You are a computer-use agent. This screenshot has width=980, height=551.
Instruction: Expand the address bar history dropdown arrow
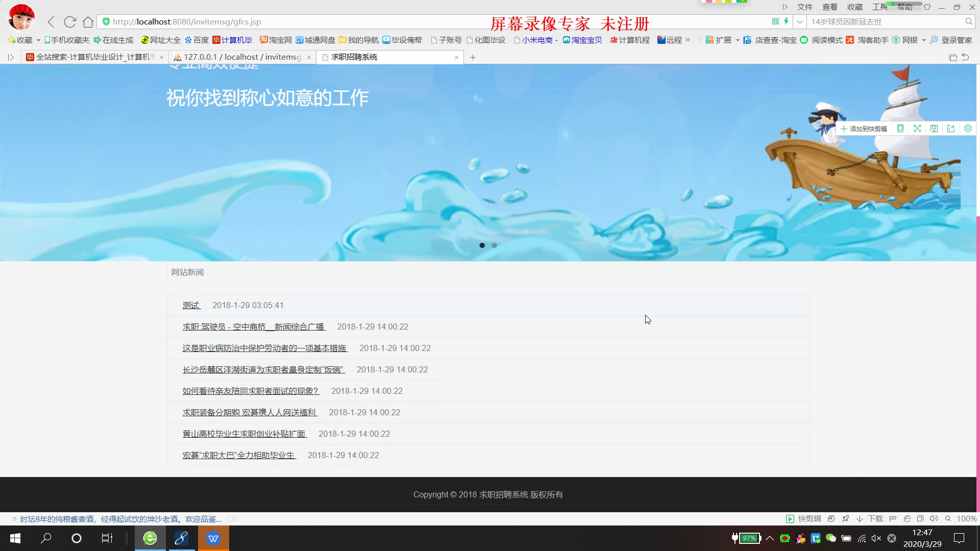click(800, 21)
